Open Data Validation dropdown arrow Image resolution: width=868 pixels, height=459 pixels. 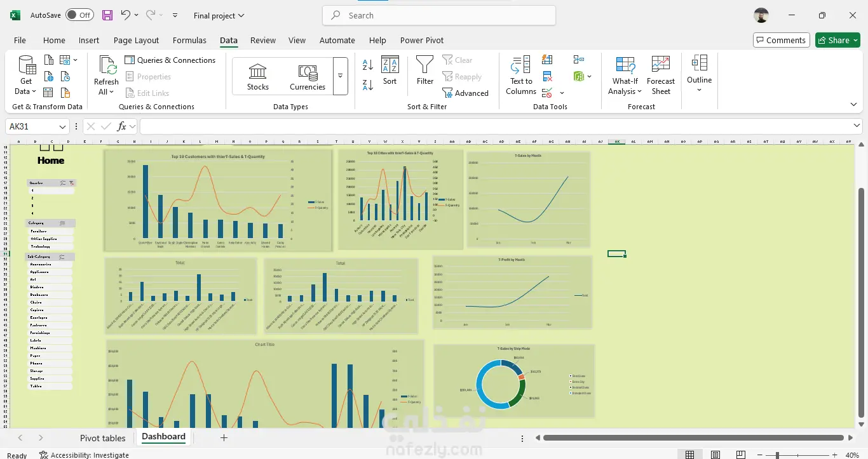562,93
